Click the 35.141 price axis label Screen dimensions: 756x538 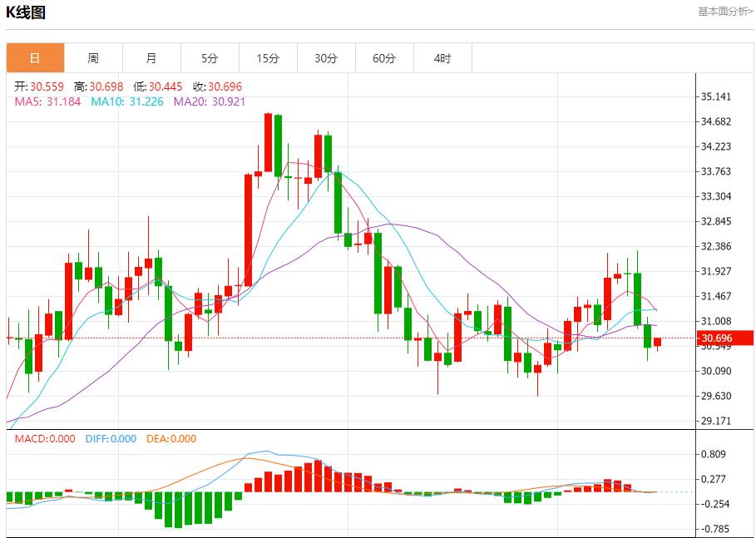pyautogui.click(x=716, y=96)
